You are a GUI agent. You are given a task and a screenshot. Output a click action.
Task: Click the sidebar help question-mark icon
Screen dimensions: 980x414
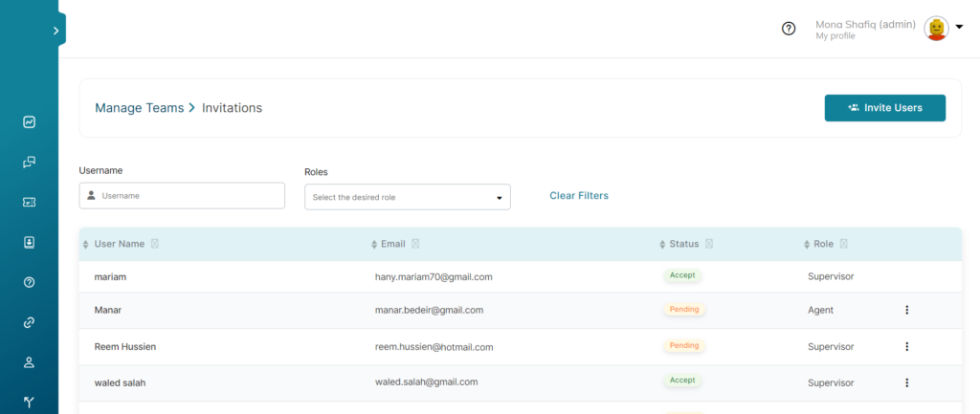(29, 282)
